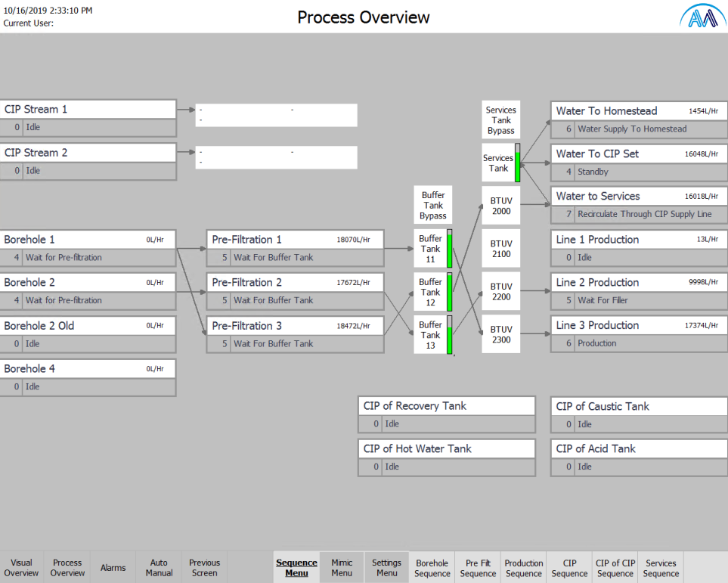This screenshot has height=583, width=728.
Task: Open the Line 2 Production block
Action: pyautogui.click(x=639, y=291)
